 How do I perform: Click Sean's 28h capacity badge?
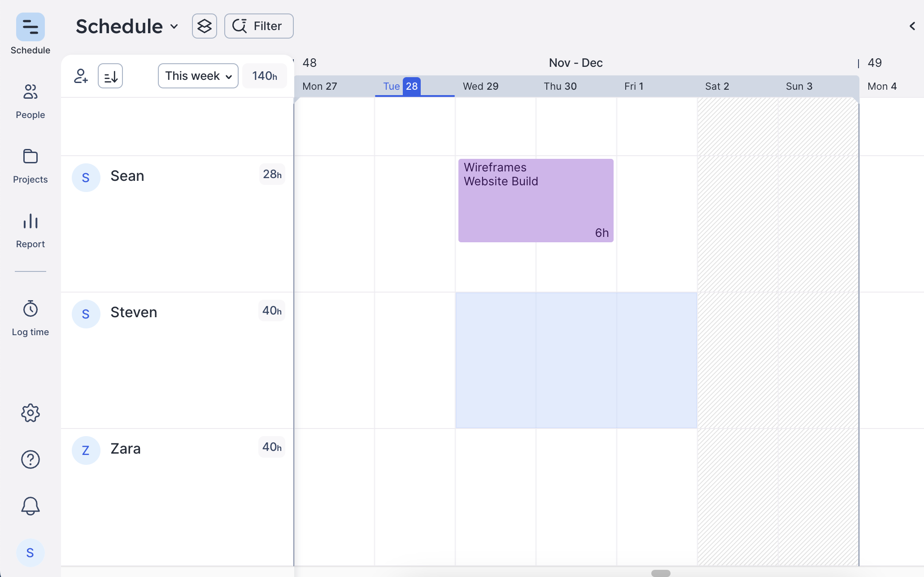click(272, 174)
